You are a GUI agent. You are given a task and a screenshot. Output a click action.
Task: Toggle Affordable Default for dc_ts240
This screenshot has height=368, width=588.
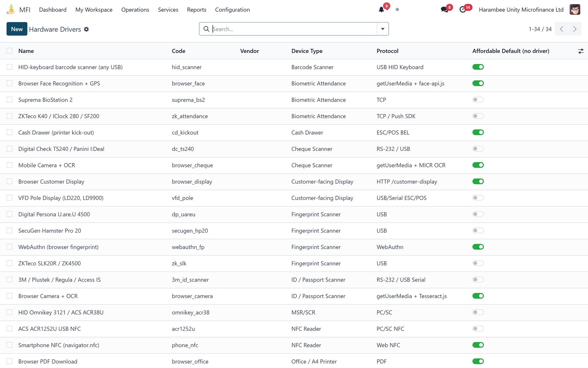[478, 149]
